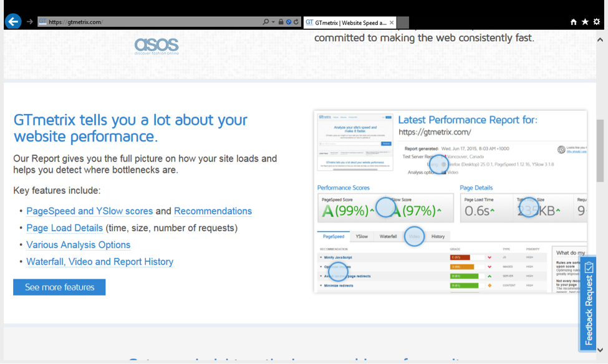Click the checkbox icon on Feedback Request tab
608x364 pixels.
(x=589, y=267)
